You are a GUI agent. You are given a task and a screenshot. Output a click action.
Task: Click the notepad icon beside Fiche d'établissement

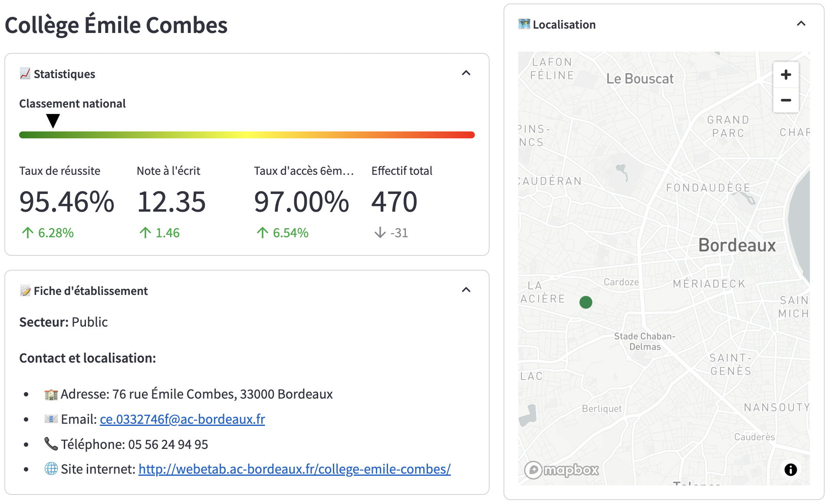pos(25,291)
